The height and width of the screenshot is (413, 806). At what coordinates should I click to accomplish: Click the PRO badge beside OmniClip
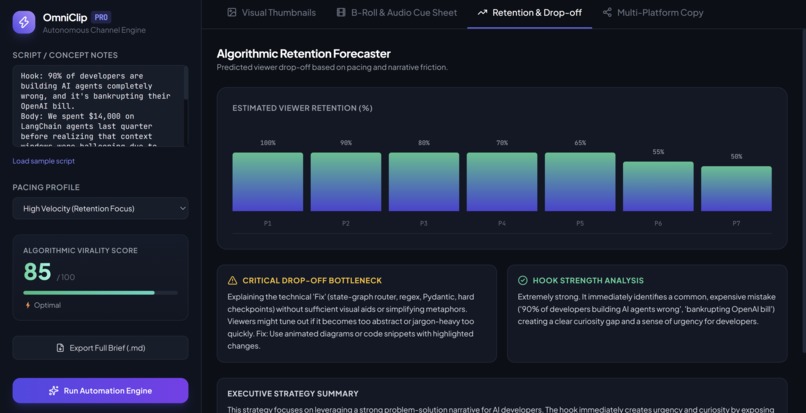(101, 17)
